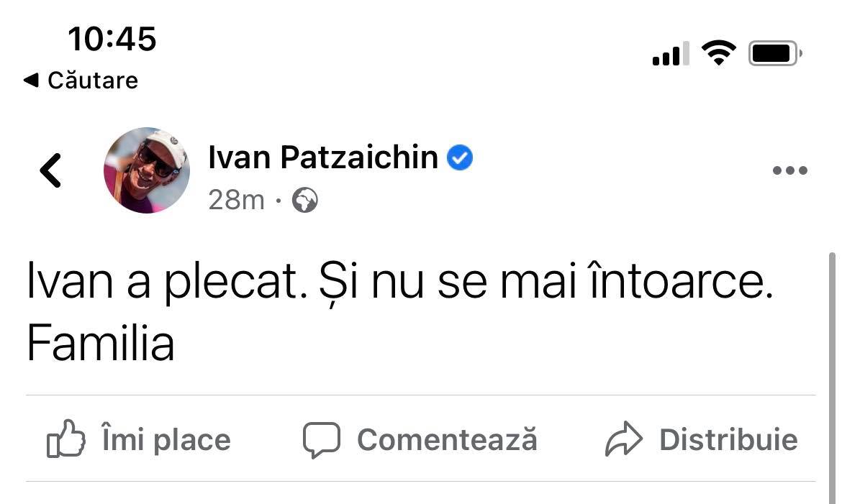Return to Căutare via status bar link

tap(81, 80)
